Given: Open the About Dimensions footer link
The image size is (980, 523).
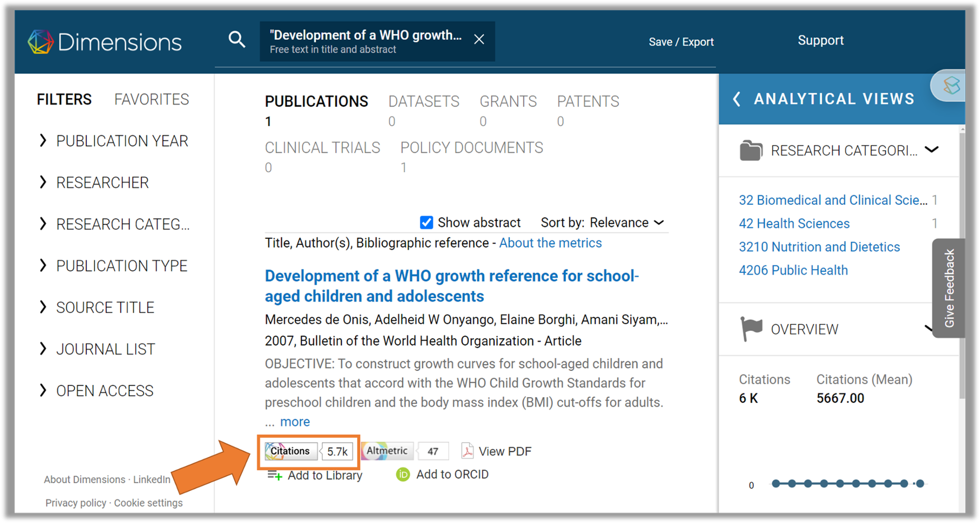Looking at the screenshot, I should pos(85,480).
